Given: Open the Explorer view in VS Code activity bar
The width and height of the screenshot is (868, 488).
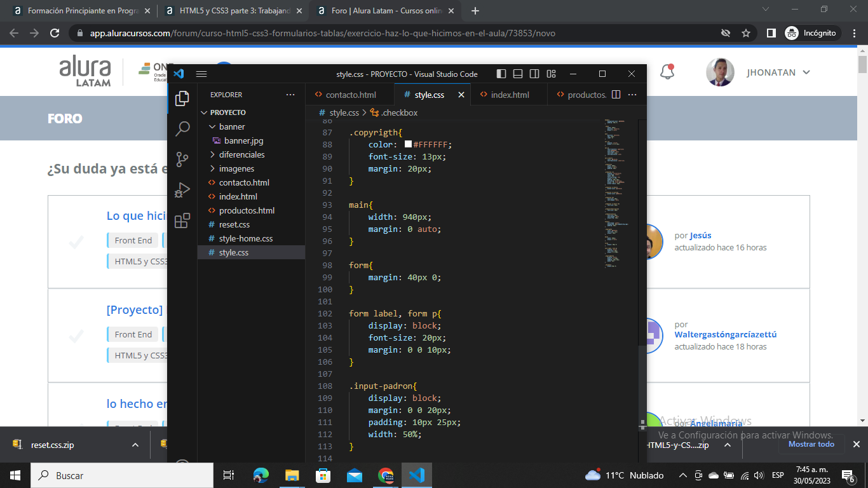Looking at the screenshot, I should (182, 98).
